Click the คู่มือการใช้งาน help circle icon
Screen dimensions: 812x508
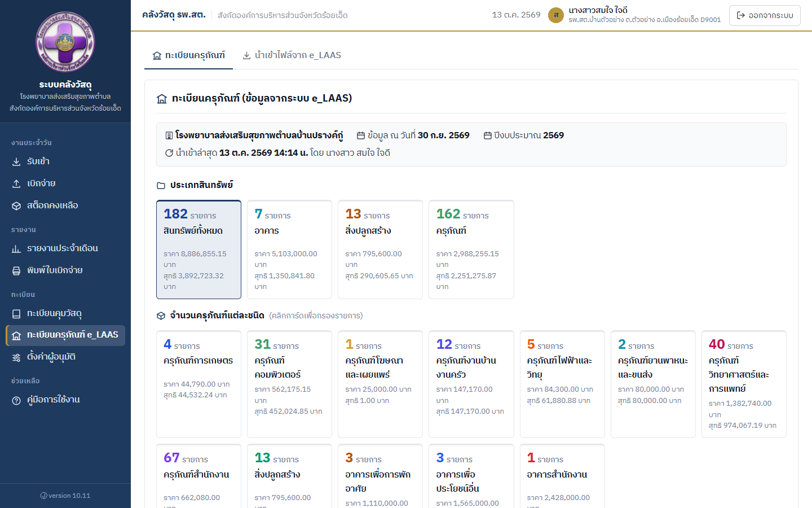(16, 400)
